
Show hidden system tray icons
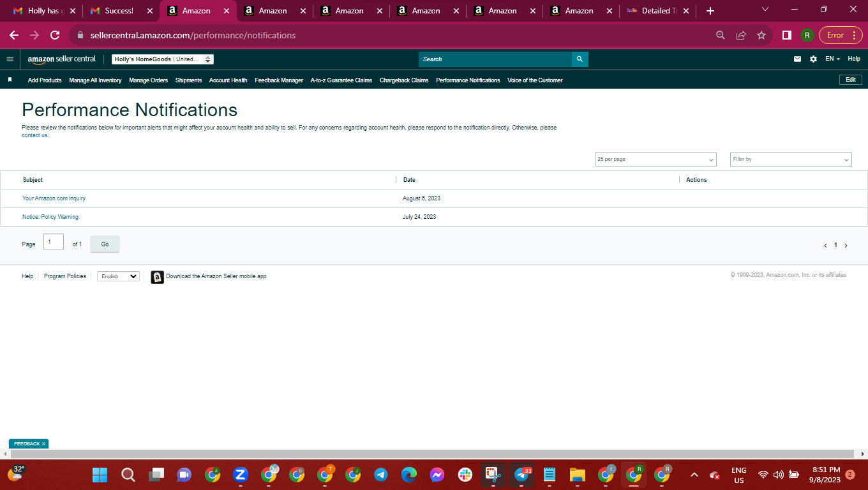695,475
